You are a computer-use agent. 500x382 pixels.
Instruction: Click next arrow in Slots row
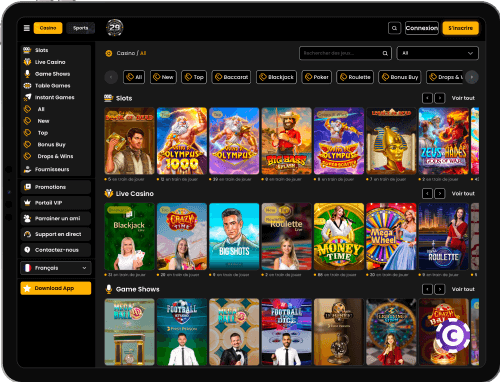click(x=440, y=98)
